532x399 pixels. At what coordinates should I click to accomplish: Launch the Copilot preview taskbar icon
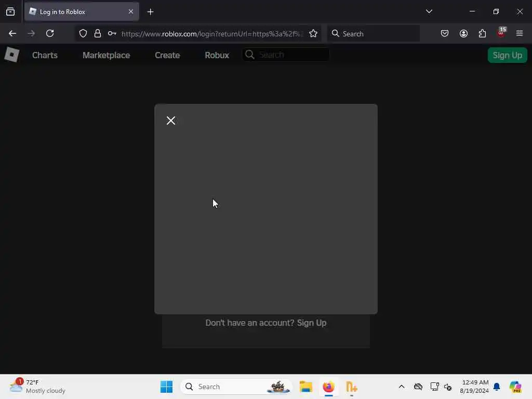click(515, 387)
